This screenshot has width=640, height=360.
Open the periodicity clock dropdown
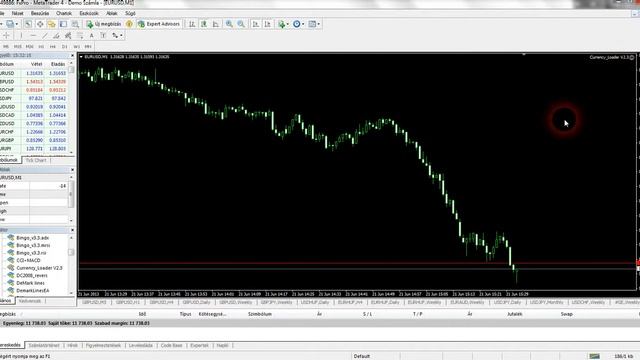point(298,24)
